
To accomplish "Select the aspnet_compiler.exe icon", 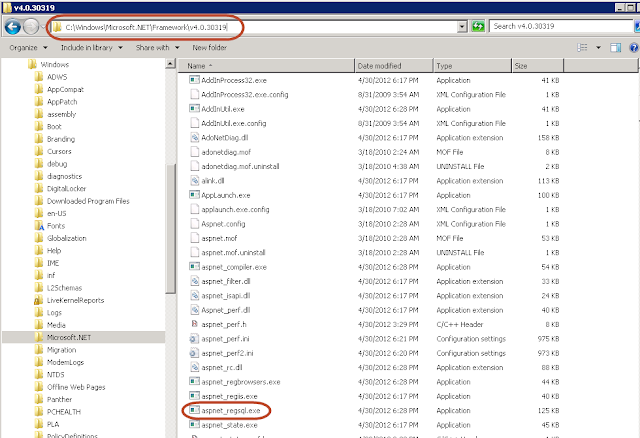I will tap(194, 267).
